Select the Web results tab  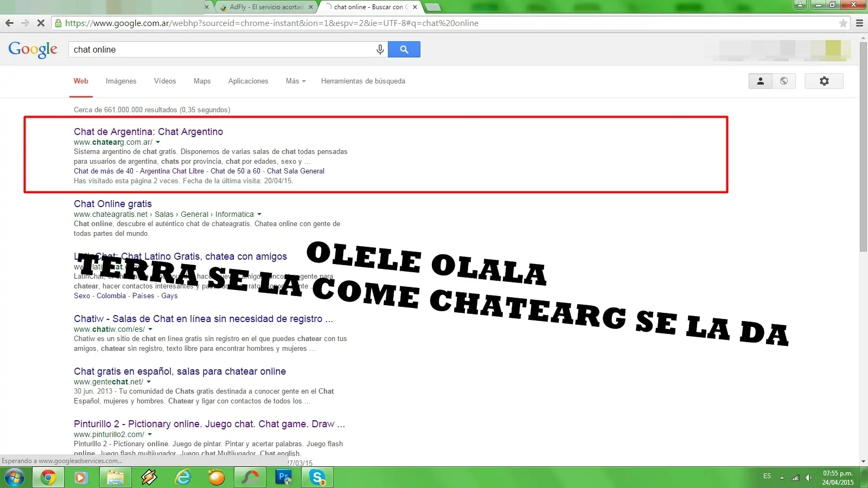[81, 81]
